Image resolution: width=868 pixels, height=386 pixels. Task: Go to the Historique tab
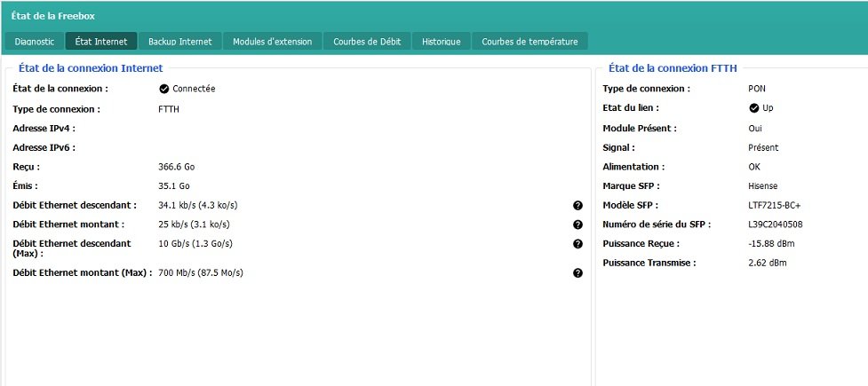(x=441, y=42)
